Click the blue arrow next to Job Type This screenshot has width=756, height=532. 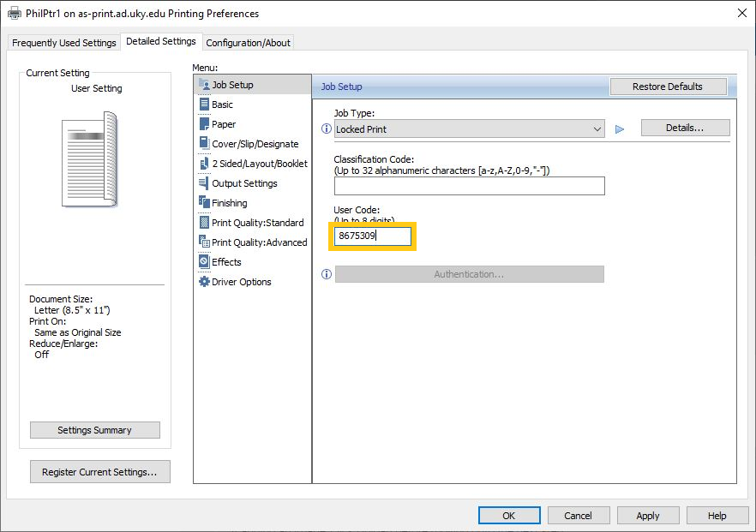(620, 129)
